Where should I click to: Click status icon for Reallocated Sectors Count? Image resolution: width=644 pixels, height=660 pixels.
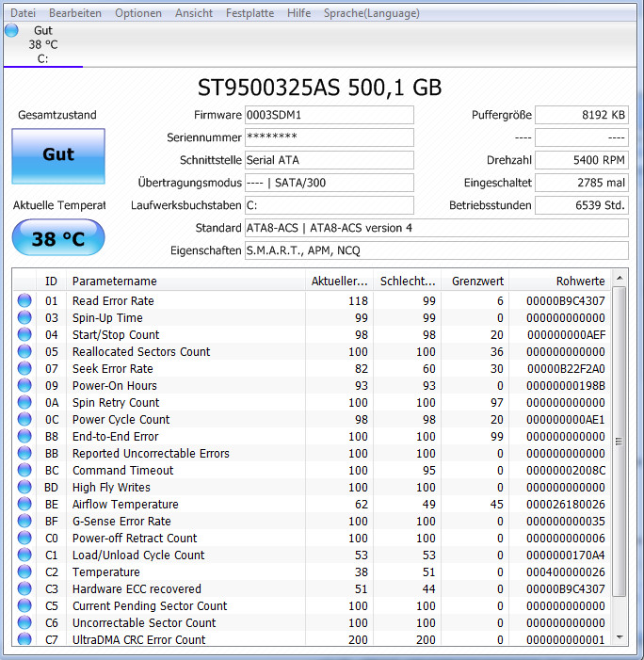(24, 351)
